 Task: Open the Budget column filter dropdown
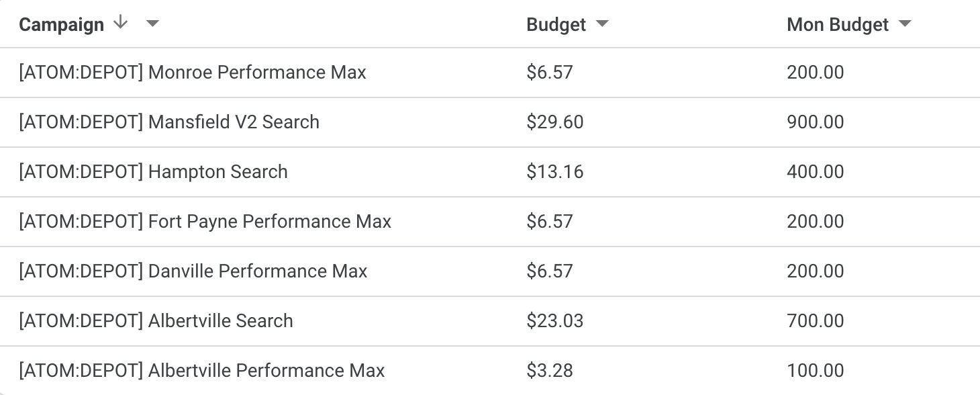coord(602,24)
